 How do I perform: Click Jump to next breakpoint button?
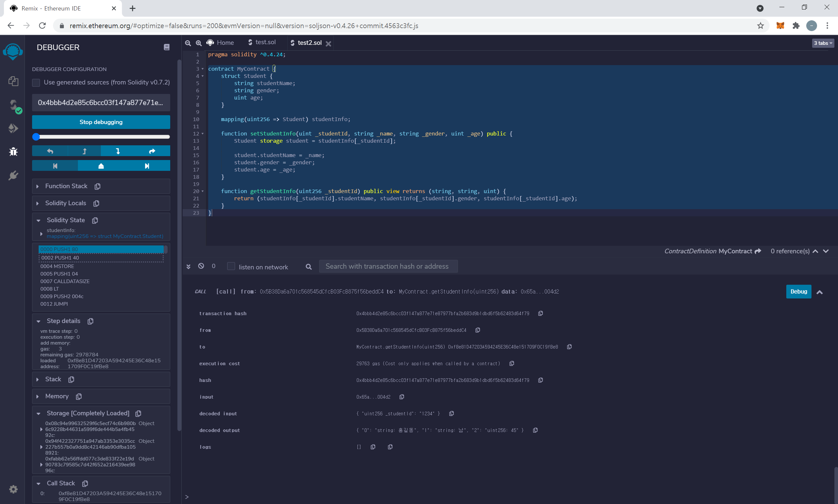tap(147, 166)
